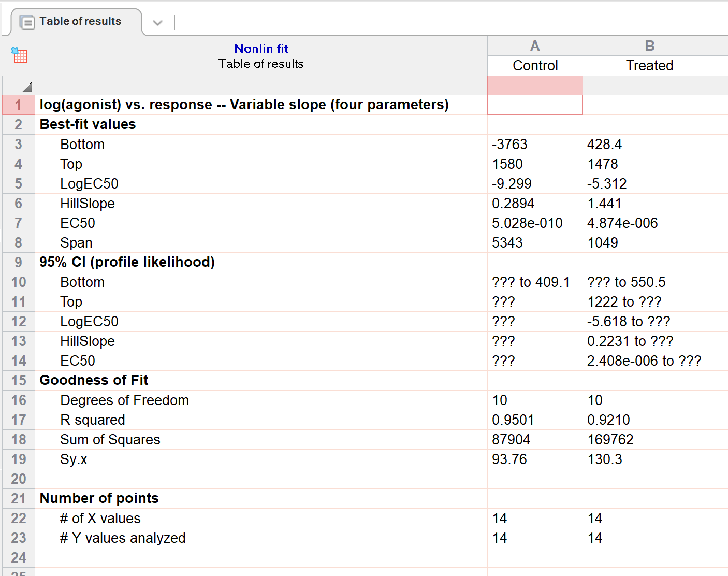Click the pink shaded cell under Control
Screen dimensions: 728x576
[535, 85]
